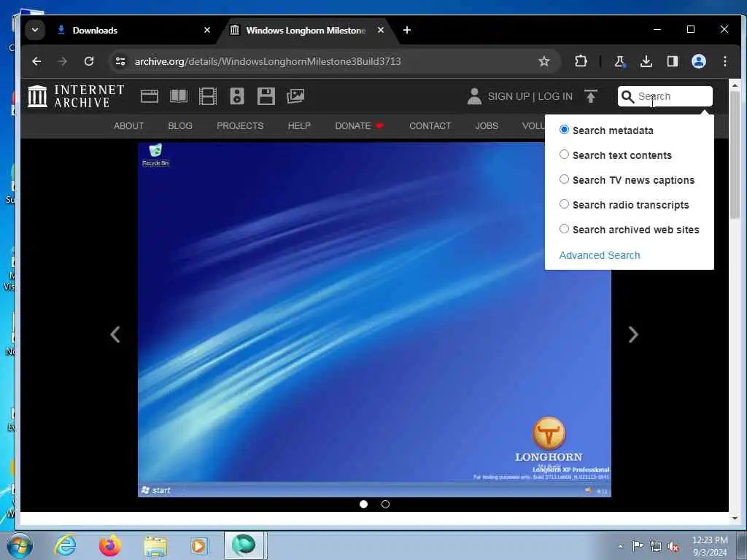Open the Video film strip icon
Screen dimensions: 747x560
[208, 96]
